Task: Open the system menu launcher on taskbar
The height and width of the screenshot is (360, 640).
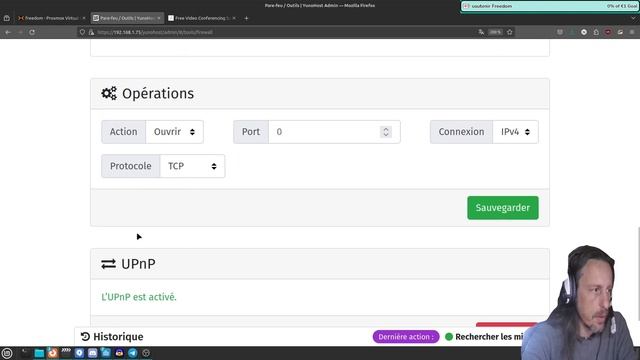Action: 7,353
